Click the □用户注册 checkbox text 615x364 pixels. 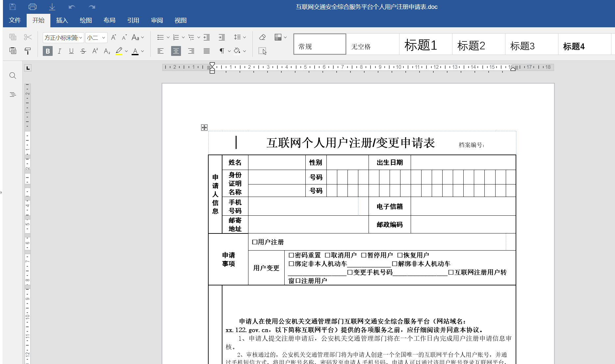(x=268, y=242)
